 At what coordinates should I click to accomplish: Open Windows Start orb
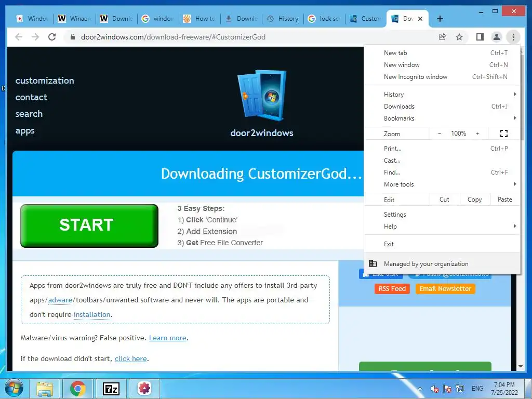coord(14,388)
